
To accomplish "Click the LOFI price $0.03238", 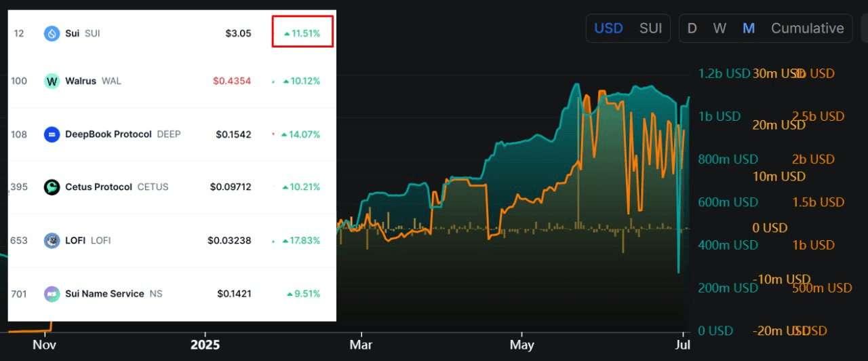I will click(x=230, y=240).
